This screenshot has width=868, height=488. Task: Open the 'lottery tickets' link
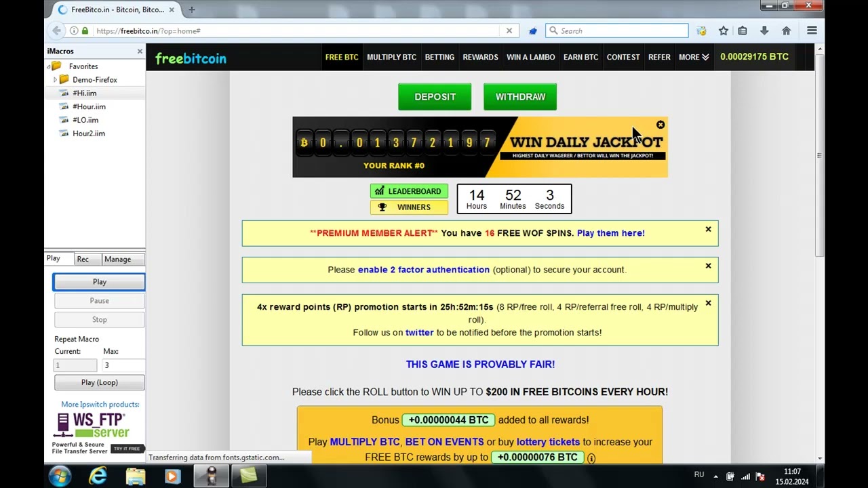click(x=548, y=442)
